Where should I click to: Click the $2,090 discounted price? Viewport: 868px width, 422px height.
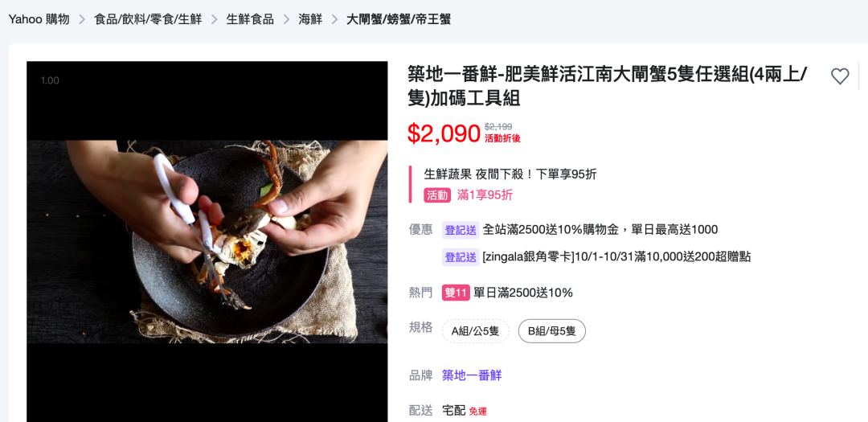[444, 133]
